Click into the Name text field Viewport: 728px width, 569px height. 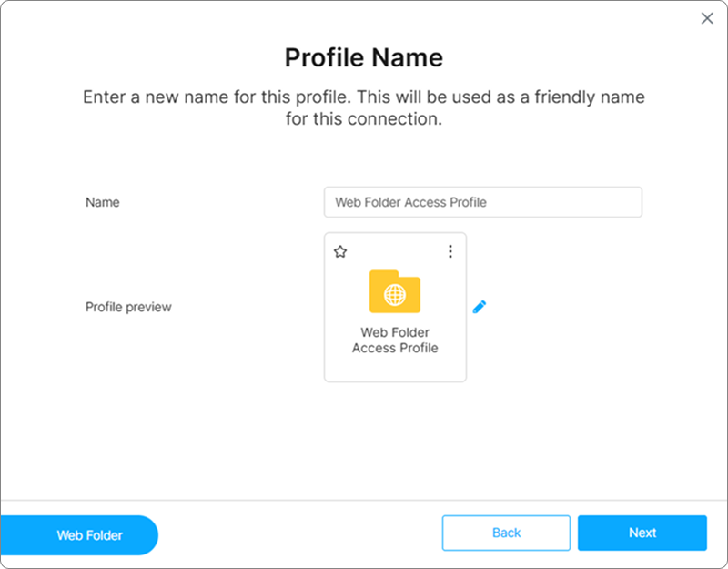click(482, 202)
